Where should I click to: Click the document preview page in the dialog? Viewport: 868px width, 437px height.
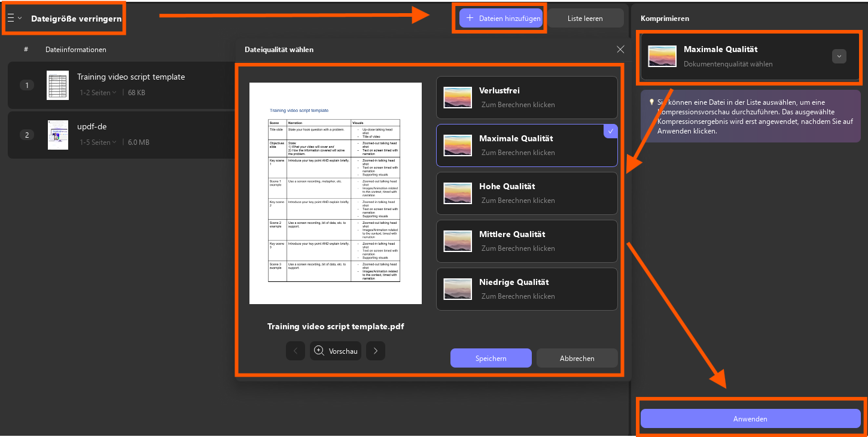coord(336,193)
